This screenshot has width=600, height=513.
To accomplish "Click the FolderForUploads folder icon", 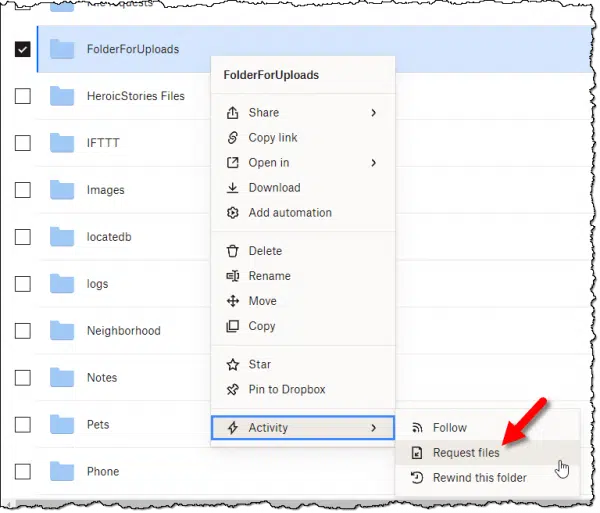I will pos(62,49).
